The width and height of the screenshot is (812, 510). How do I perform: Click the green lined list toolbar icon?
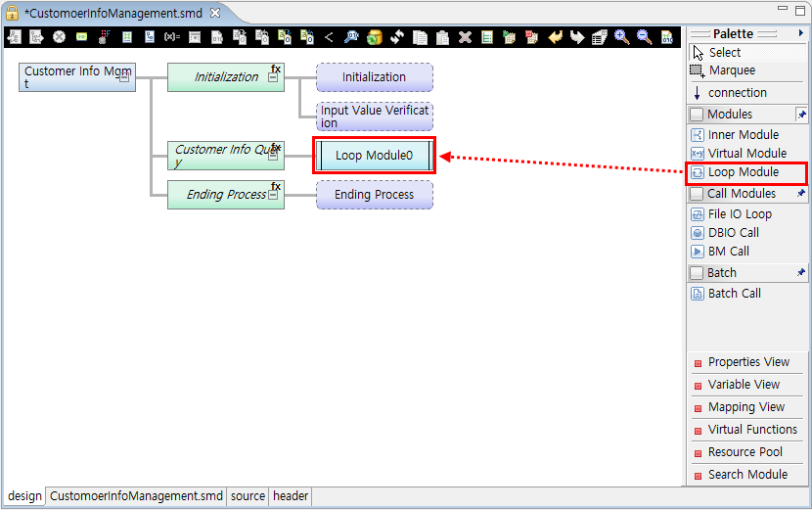487,37
